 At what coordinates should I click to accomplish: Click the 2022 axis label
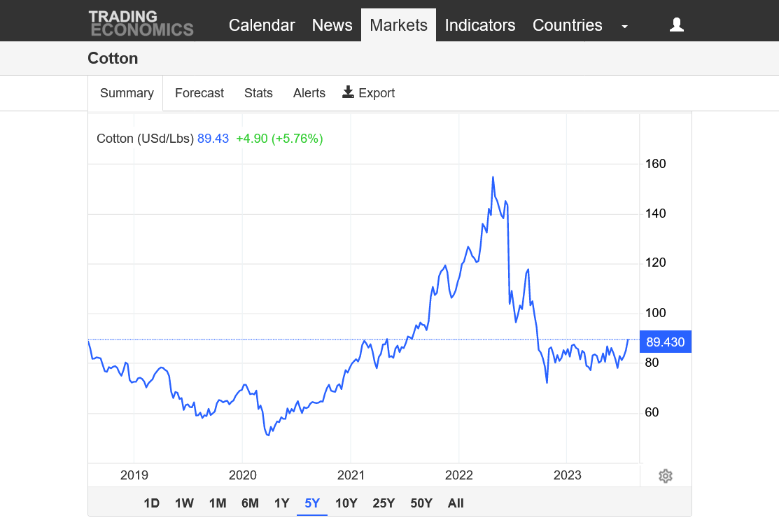(458, 475)
